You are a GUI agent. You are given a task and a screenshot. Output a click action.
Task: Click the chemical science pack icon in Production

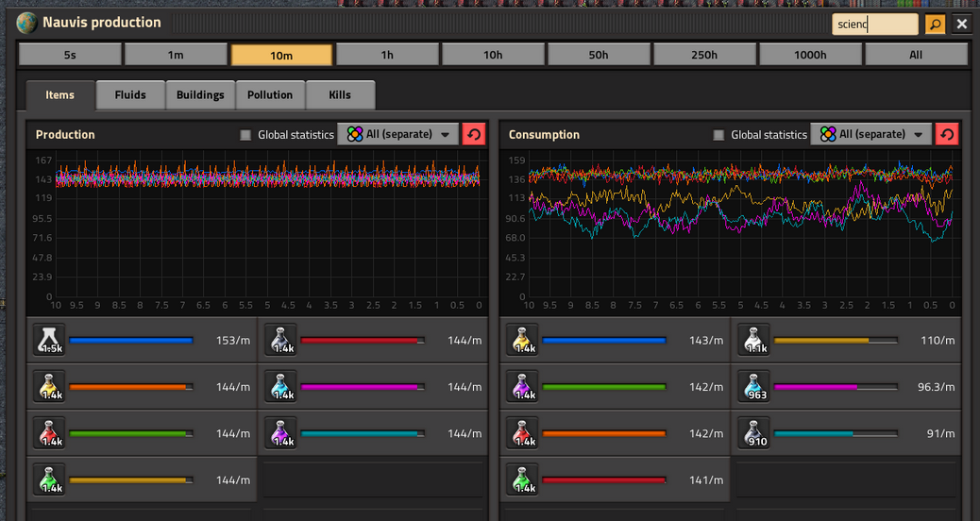pyautogui.click(x=280, y=387)
